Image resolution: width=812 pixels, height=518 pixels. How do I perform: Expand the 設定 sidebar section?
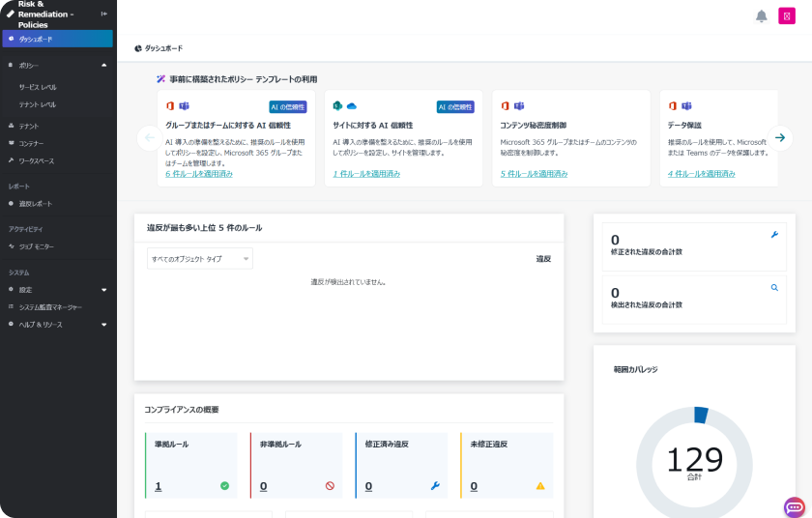tap(57, 290)
